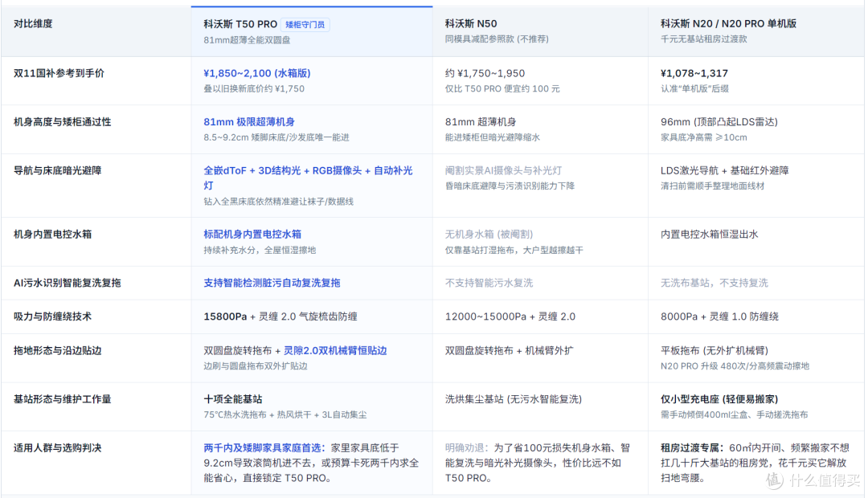This screenshot has height=498, width=868.
Task: Click subtitle 同模具减配参照款 (不推荐)
Action: (x=497, y=39)
